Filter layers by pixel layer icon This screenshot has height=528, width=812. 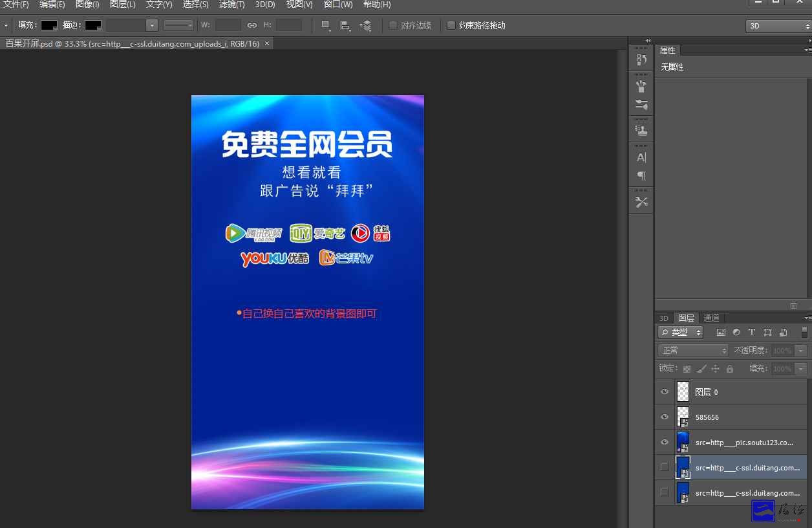[x=721, y=332]
